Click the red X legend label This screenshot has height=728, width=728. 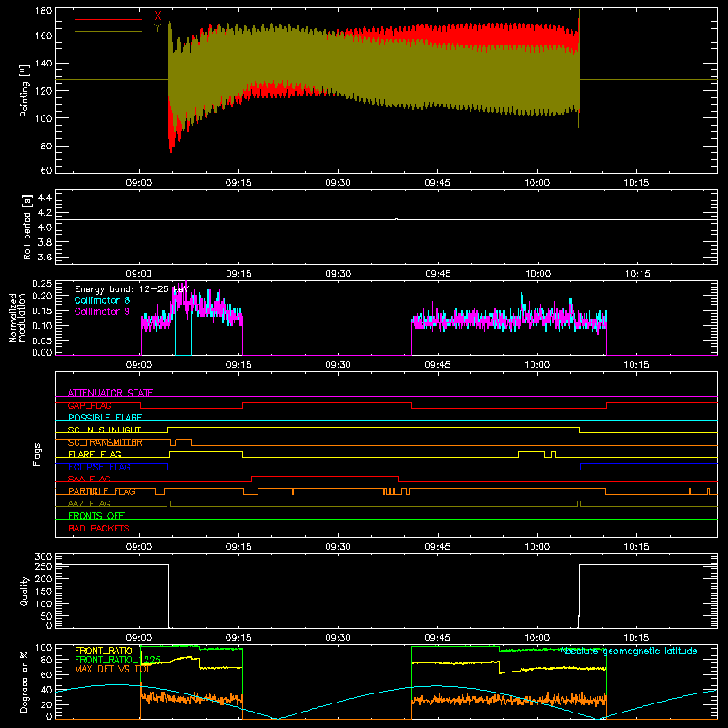(x=157, y=15)
